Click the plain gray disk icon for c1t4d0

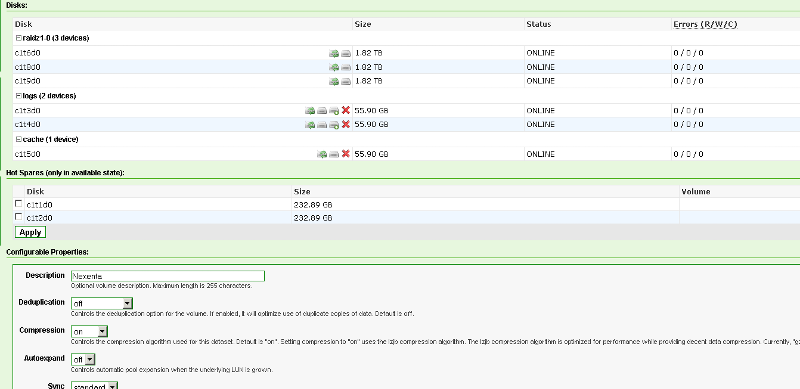click(x=322, y=125)
